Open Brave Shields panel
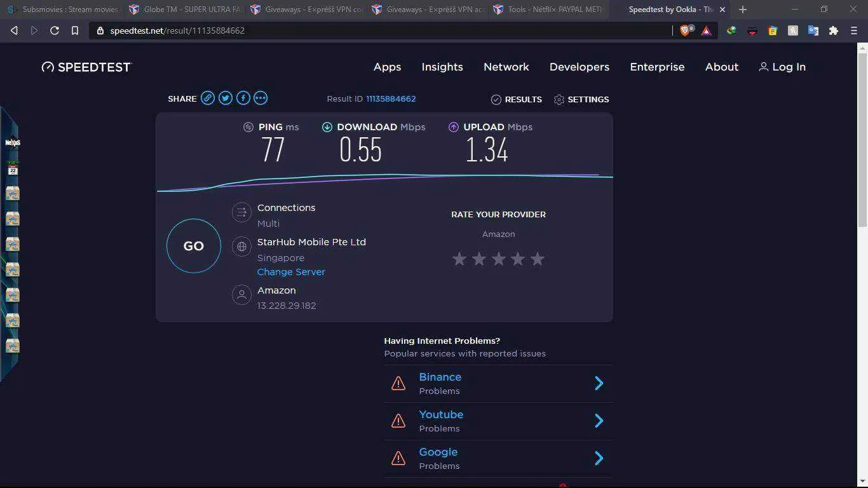The image size is (868, 488). [686, 30]
